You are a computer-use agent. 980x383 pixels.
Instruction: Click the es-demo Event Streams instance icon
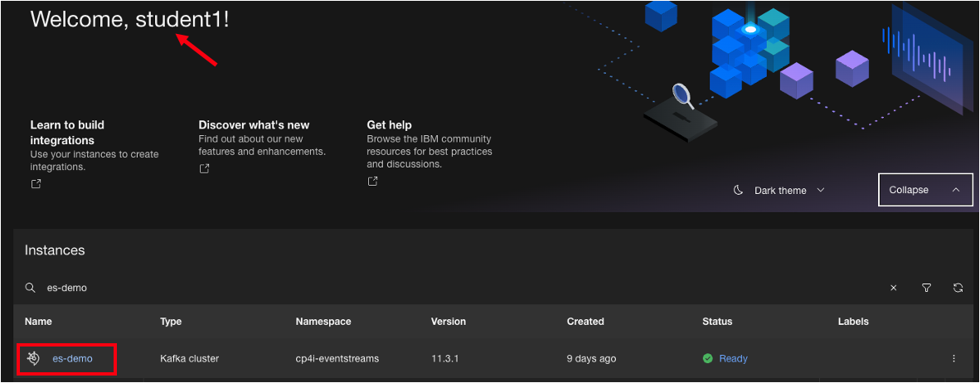33,358
